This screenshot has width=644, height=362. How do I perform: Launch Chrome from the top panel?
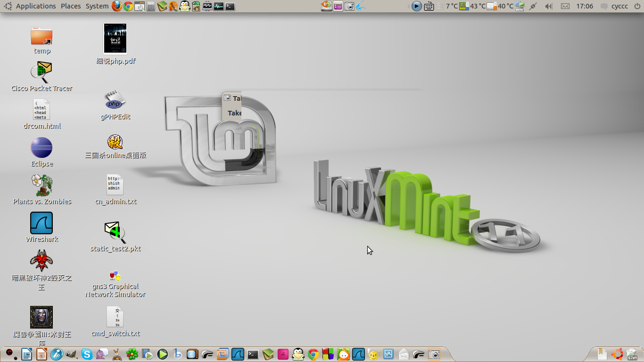(x=128, y=6)
